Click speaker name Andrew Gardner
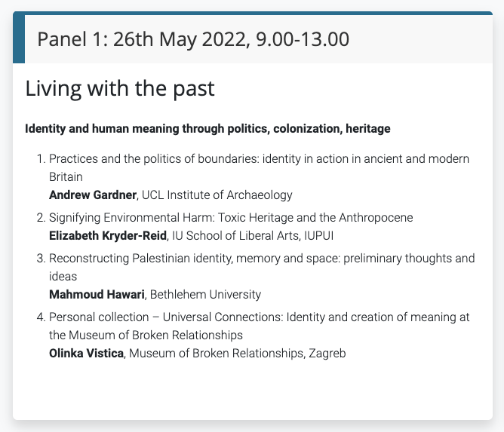 coord(93,195)
